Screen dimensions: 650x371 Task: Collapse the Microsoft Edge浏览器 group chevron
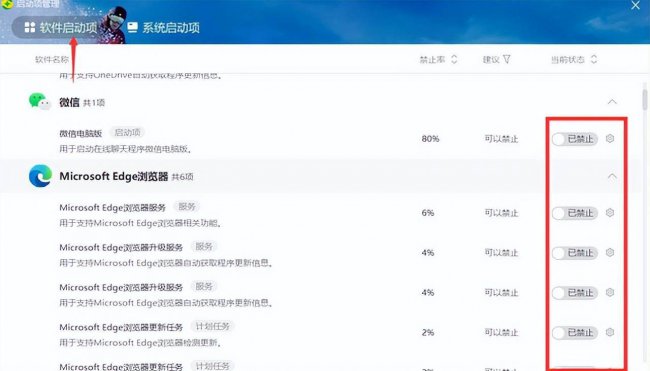click(612, 176)
